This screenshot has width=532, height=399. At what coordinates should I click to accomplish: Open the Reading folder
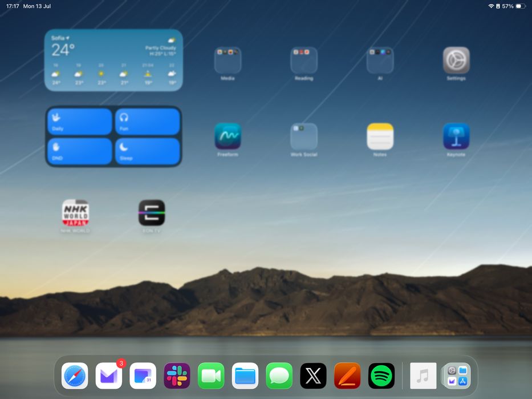tap(304, 60)
